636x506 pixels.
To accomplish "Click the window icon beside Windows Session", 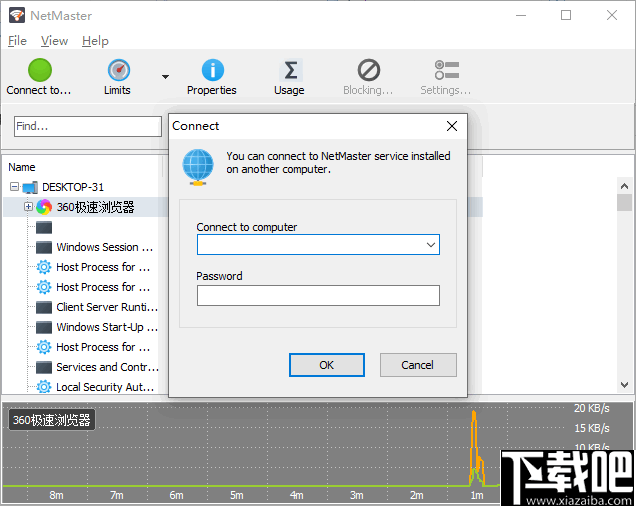I will coord(44,247).
